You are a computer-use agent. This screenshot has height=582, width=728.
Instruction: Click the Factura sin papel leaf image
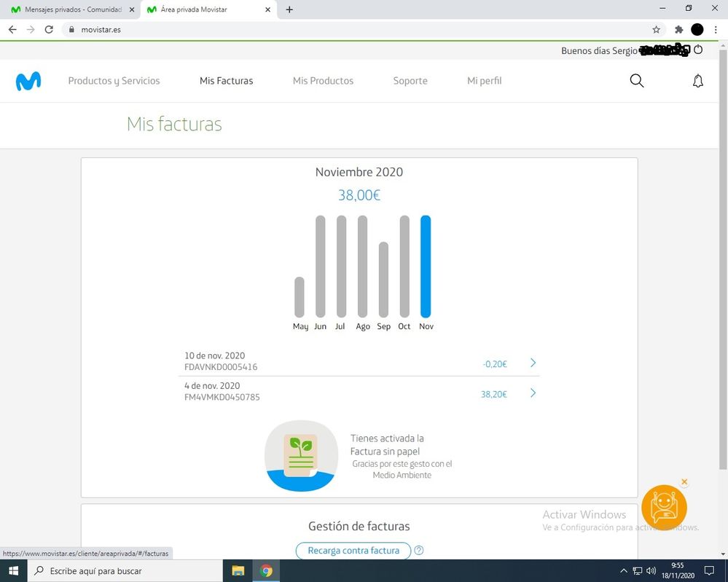[x=301, y=456]
